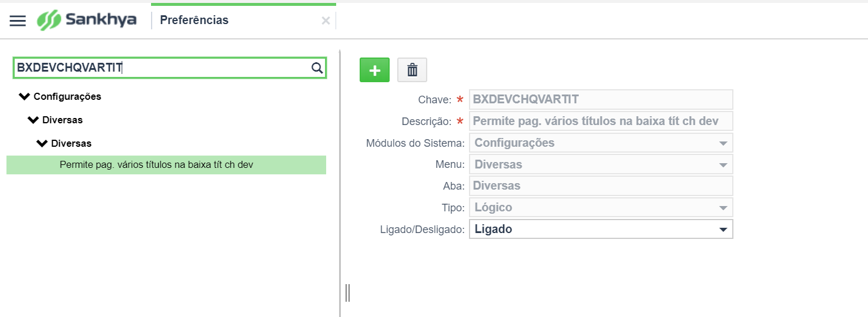This screenshot has height=317, width=868.
Task: Click the trash delete button
Action: point(413,70)
